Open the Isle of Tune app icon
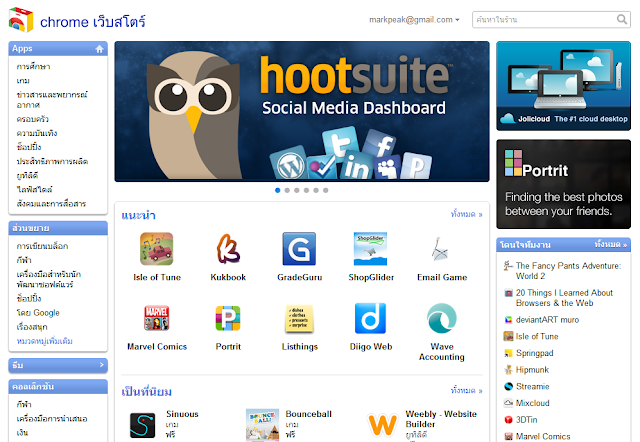 coord(157,249)
